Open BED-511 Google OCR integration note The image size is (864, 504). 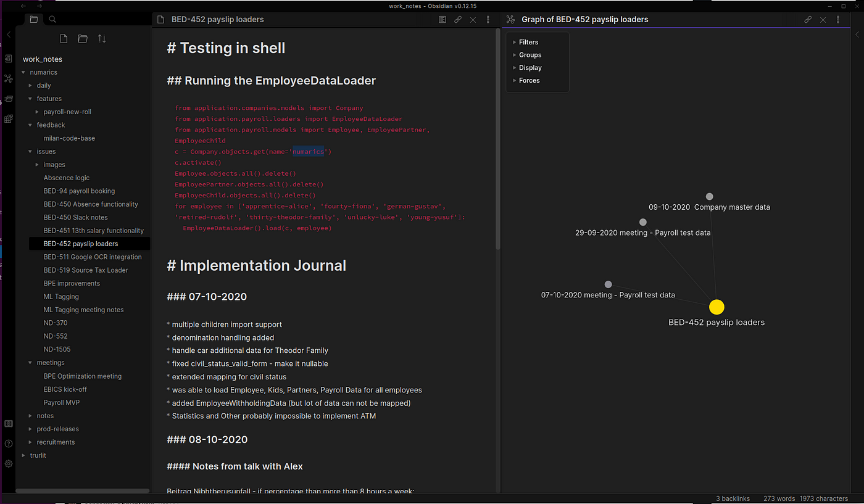[x=93, y=257]
